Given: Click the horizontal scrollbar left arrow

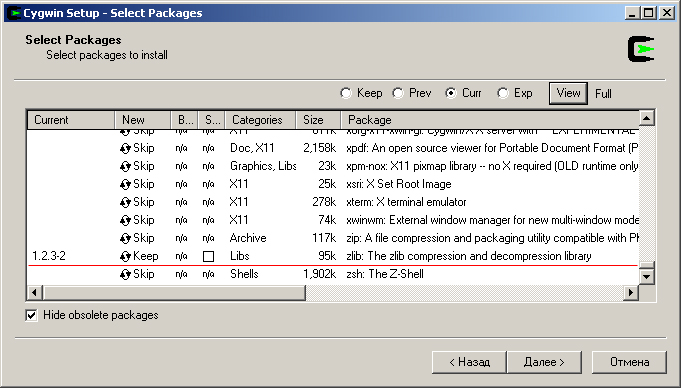Looking at the screenshot, I should tap(35, 293).
